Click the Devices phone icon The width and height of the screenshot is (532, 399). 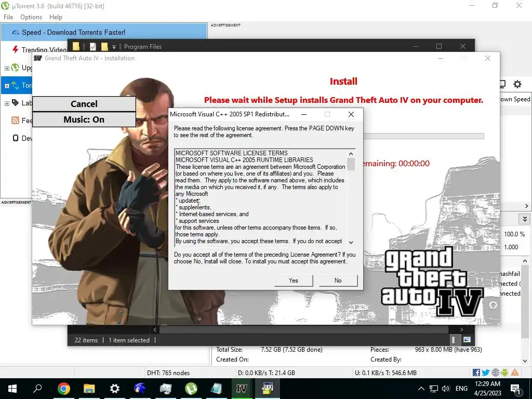point(15,138)
